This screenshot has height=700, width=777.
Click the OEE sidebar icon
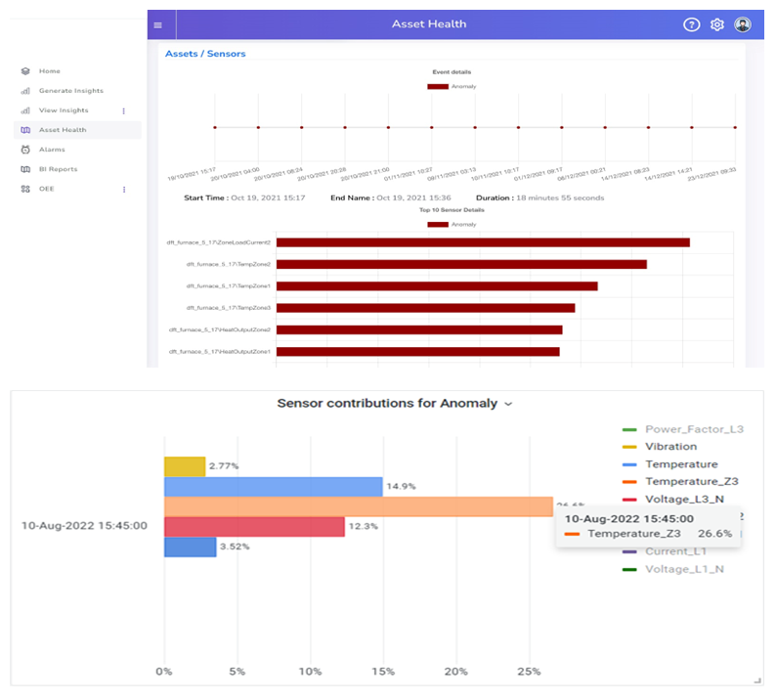25,189
